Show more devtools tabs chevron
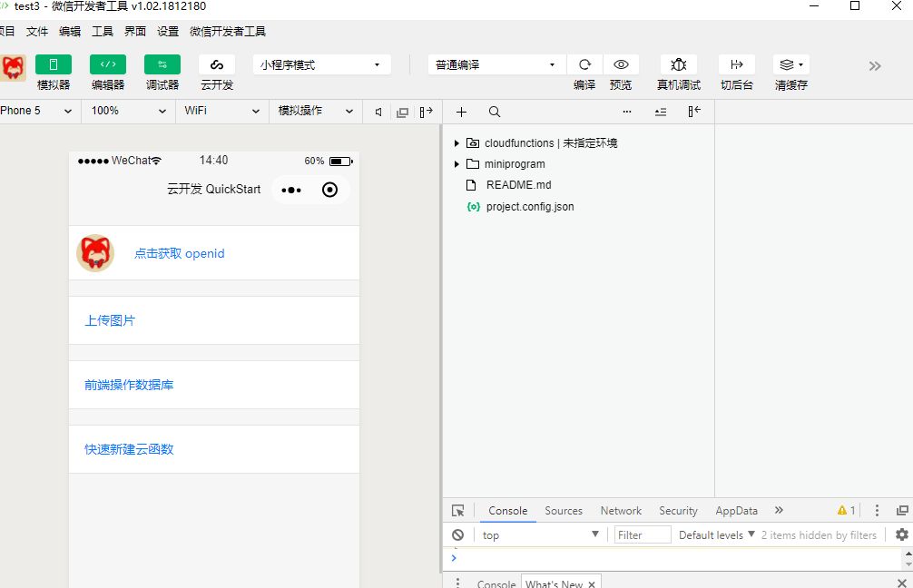The image size is (913, 588). coord(779,510)
